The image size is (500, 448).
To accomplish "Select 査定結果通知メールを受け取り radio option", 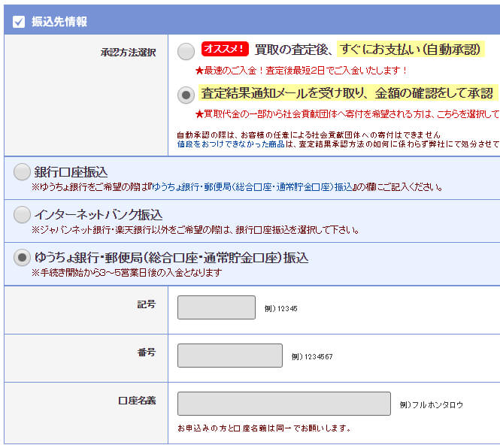I will pyautogui.click(x=186, y=95).
